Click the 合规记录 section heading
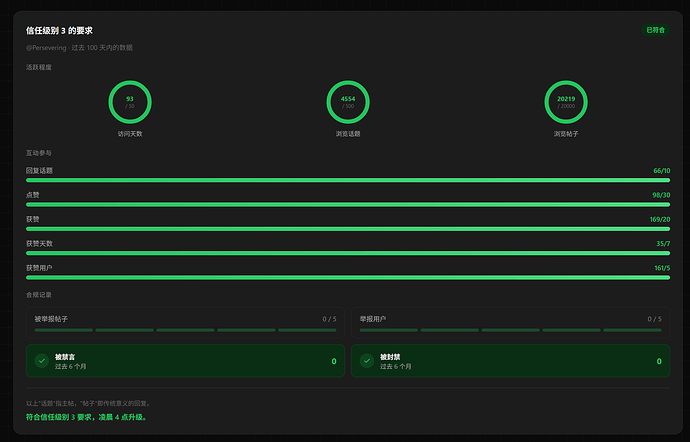Screen dimensions: 690x442 [39, 295]
